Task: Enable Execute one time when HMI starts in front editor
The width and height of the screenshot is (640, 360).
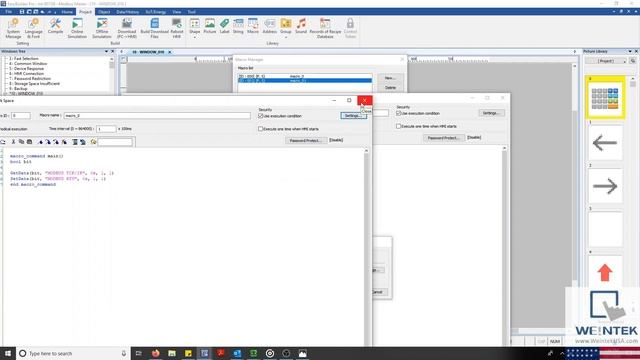Action: [x=260, y=129]
